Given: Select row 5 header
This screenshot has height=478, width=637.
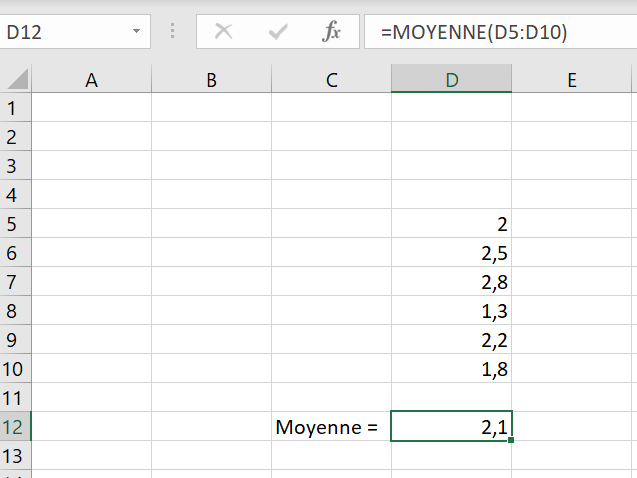Looking at the screenshot, I should (14, 224).
